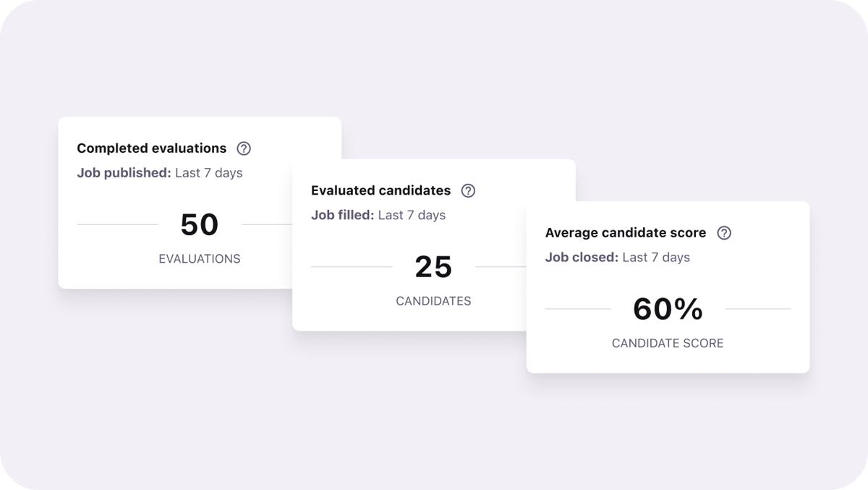Click the 25 candidates count
This screenshot has height=490, width=868.
tap(433, 267)
